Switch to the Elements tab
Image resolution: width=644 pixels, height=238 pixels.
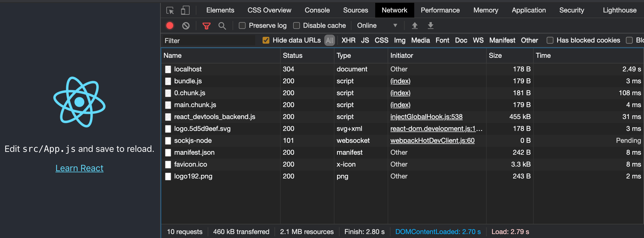(220, 10)
